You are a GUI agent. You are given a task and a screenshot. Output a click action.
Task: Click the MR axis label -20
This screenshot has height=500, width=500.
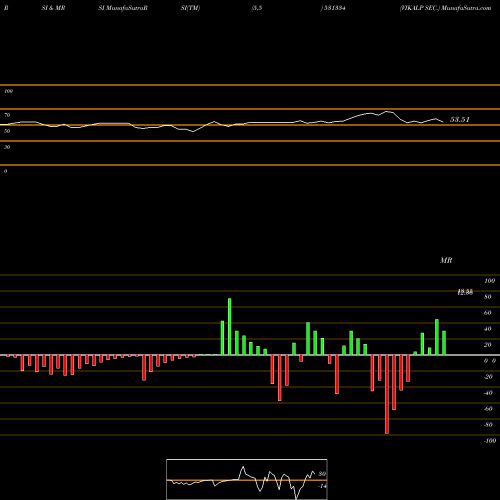point(488,377)
